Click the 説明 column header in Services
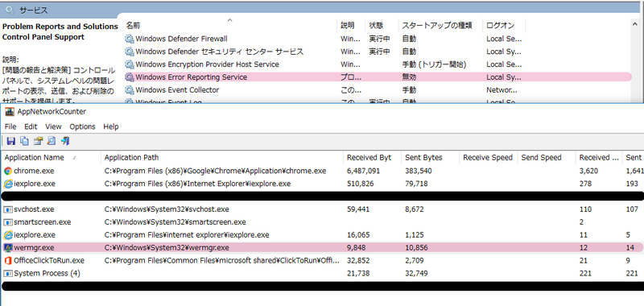 coord(351,26)
